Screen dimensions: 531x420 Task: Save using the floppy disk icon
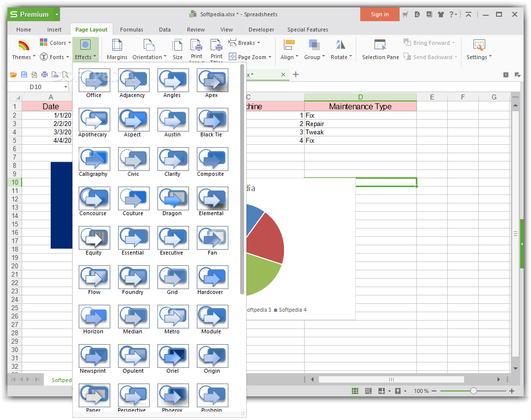(24, 75)
